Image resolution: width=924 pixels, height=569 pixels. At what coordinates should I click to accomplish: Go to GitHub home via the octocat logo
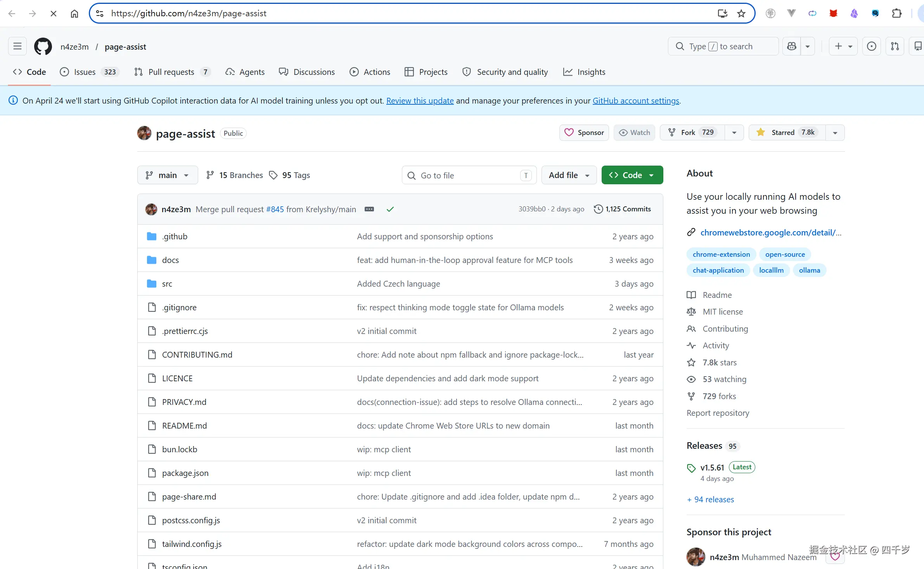pos(43,46)
